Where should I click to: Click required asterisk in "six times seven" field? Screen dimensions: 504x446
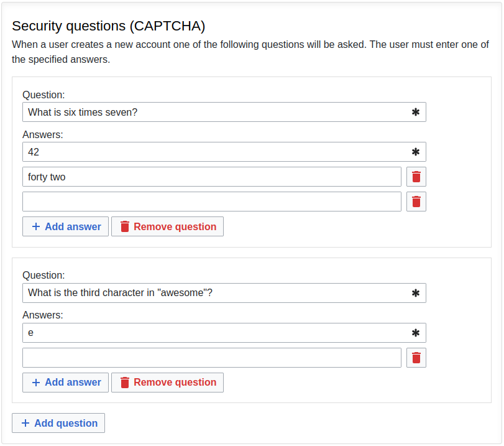coord(416,113)
